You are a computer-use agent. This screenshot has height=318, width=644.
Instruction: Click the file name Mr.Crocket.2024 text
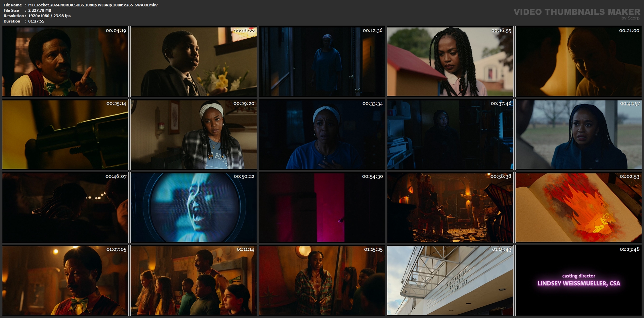pos(93,5)
